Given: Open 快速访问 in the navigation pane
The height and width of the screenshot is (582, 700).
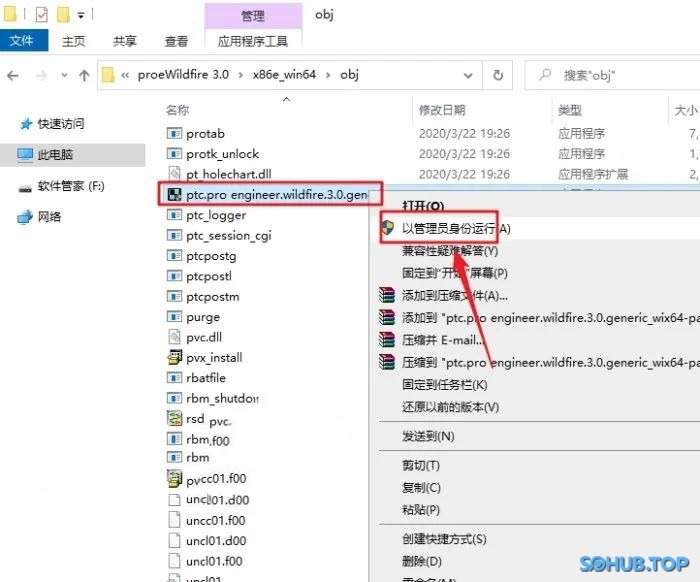Looking at the screenshot, I should pos(61,124).
